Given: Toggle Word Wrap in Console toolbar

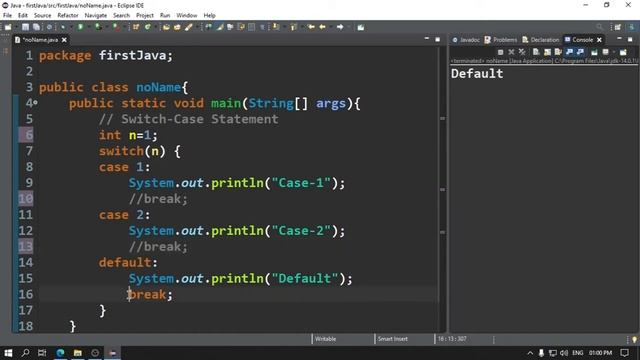Looking at the screenshot, I should click(x=558, y=52).
